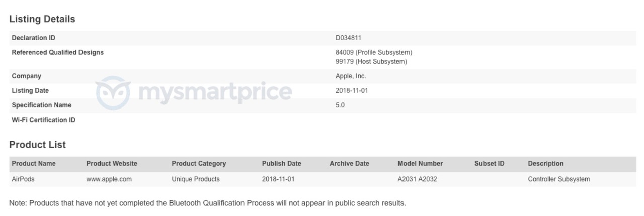Click the Archive Date column header

(x=349, y=163)
